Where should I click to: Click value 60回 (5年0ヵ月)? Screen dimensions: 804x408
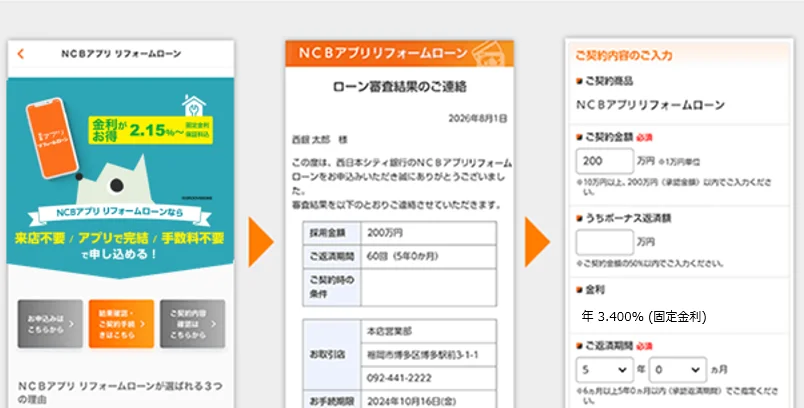pos(403,256)
